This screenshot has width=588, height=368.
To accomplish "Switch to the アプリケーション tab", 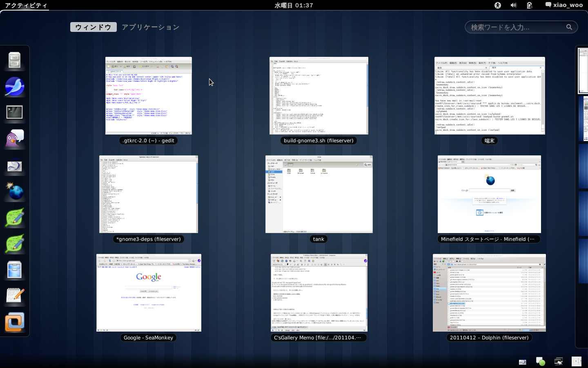I will point(150,27).
